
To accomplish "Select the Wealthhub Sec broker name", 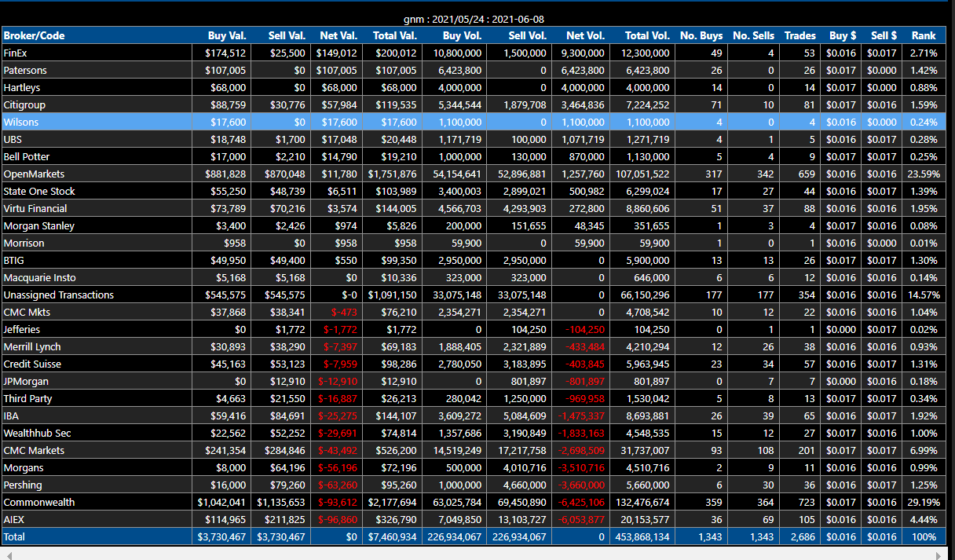I will pos(38,433).
